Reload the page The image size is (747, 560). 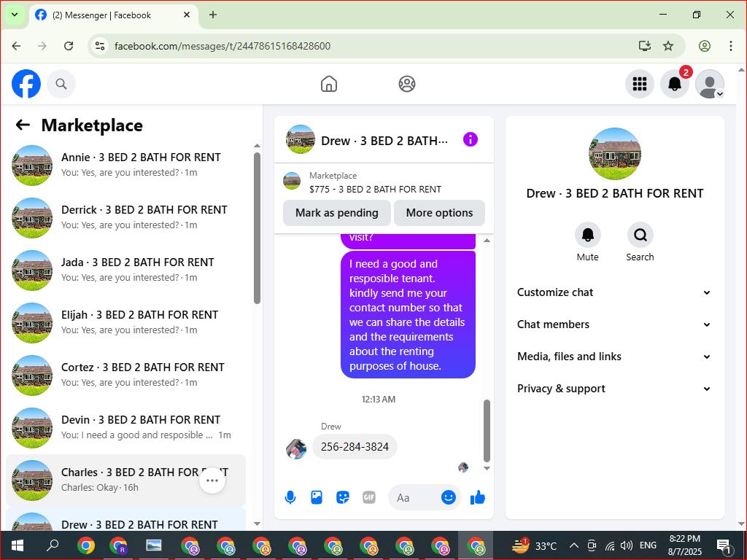point(69,46)
